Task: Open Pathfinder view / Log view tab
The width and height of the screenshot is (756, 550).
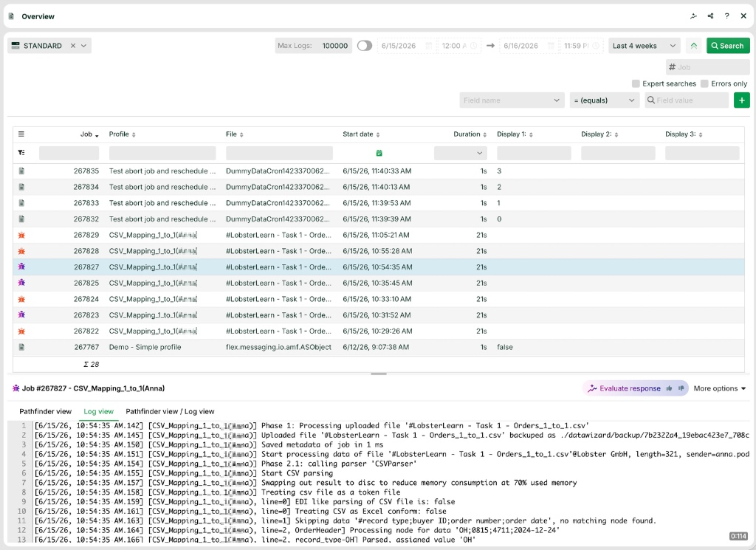Action: (170, 411)
